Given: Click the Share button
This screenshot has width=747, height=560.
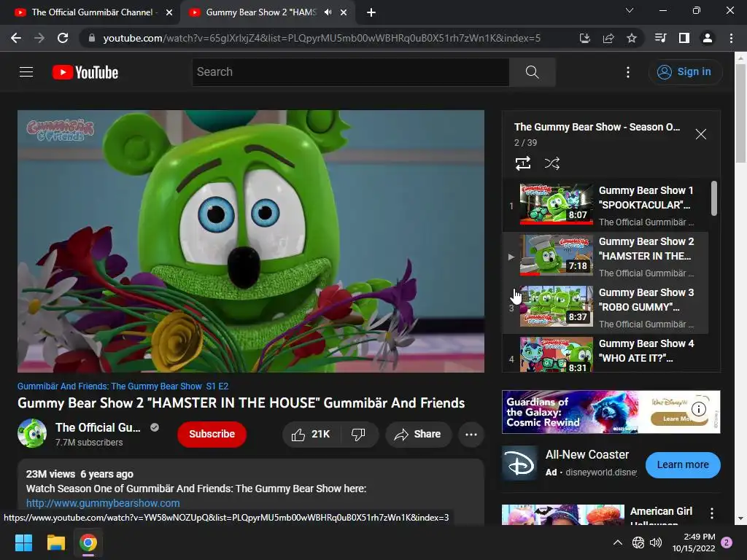Looking at the screenshot, I should pyautogui.click(x=418, y=435).
